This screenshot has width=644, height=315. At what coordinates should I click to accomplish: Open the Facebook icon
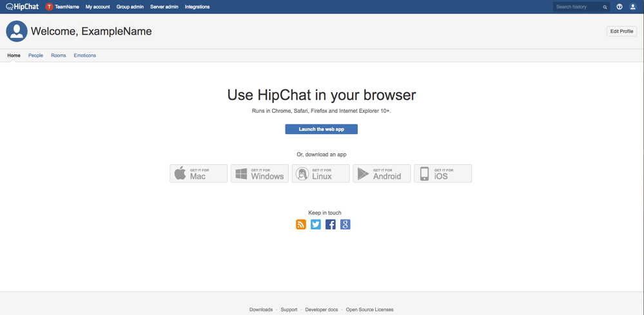[331, 224]
